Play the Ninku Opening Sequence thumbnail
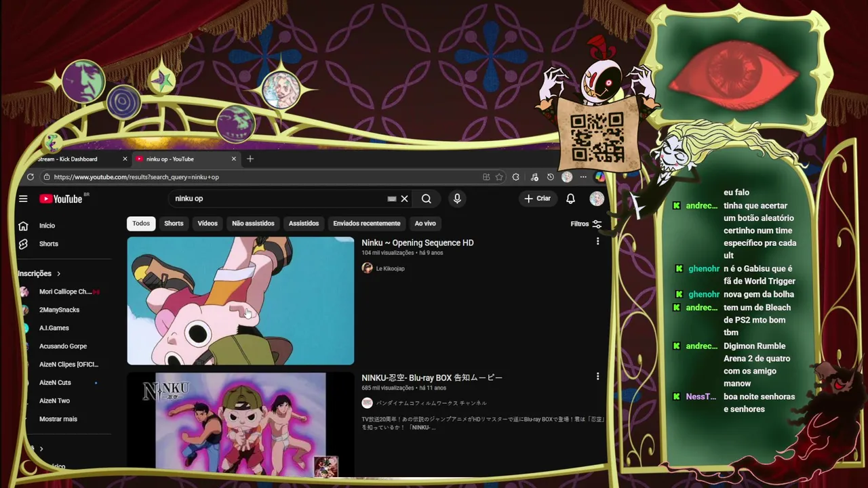The height and width of the screenshot is (488, 868). coord(241,301)
